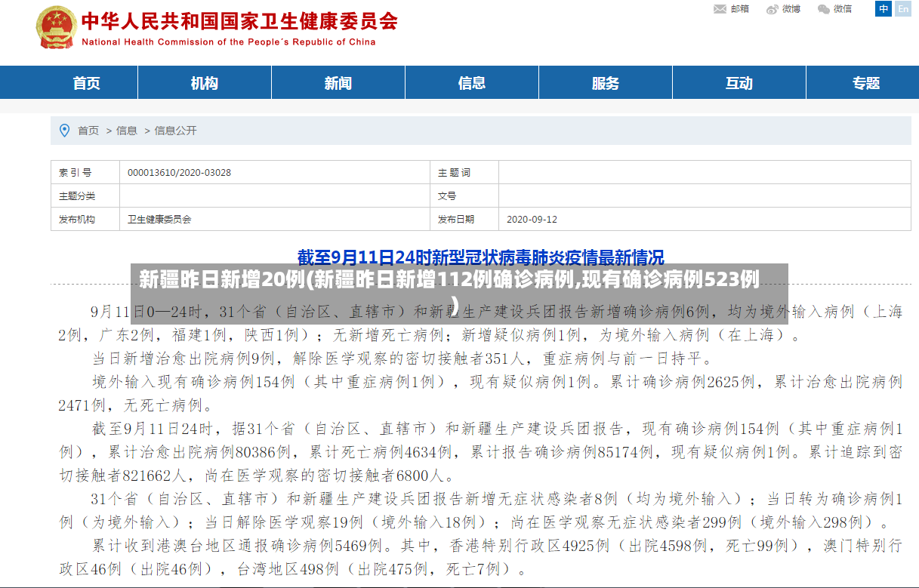Open the 信息 navigation item

pyautogui.click(x=472, y=83)
